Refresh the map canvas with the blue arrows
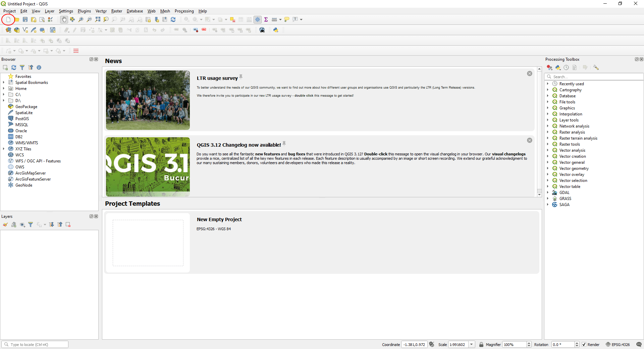This screenshot has width=644, height=349. (x=173, y=19)
